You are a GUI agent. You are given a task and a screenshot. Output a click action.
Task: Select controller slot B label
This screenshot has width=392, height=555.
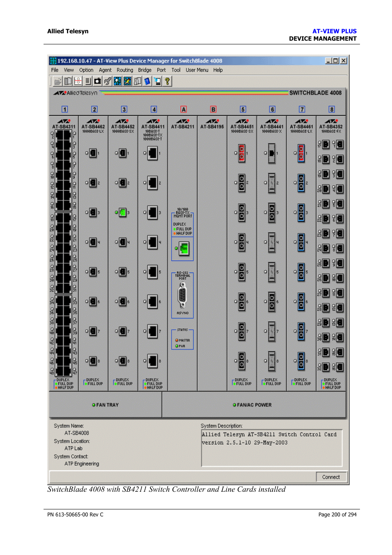213,109
